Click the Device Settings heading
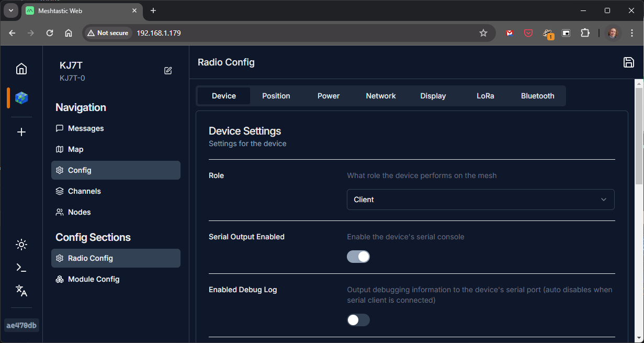Screen dimensions: 644x343 click(x=245, y=131)
